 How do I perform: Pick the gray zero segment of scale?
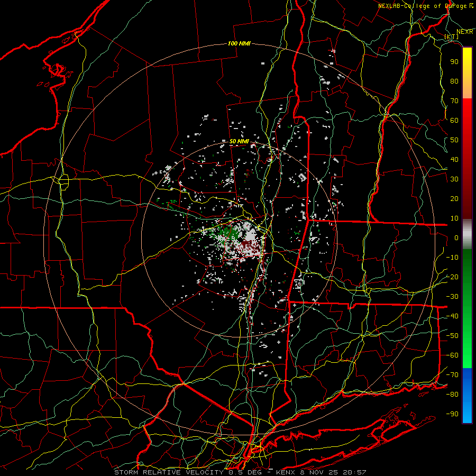(467, 234)
